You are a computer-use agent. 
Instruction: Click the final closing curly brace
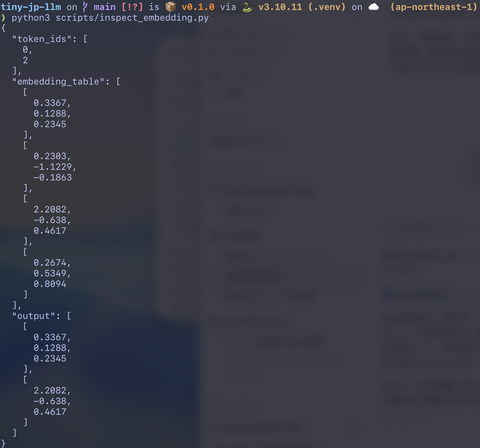coord(3,443)
